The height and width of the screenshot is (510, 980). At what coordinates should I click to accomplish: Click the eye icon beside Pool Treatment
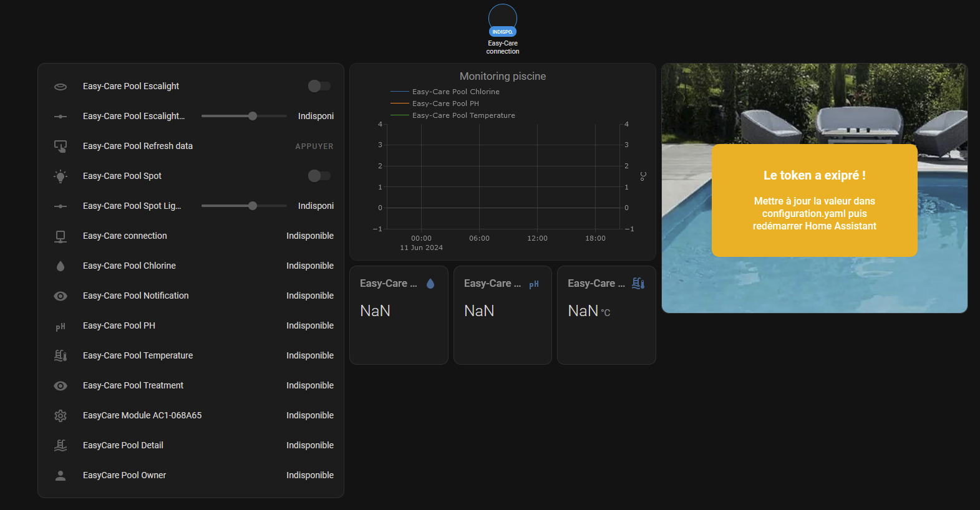61,386
